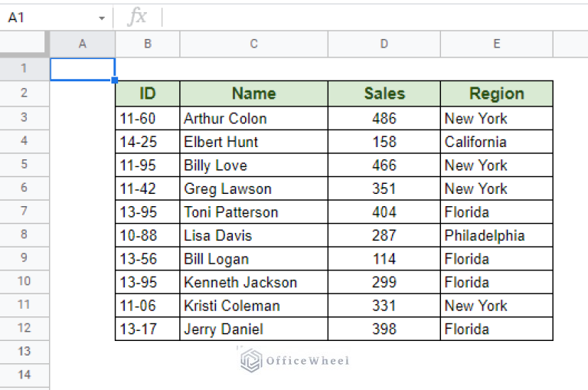Click the Region header cell
This screenshot has height=390, width=588.
(496, 93)
